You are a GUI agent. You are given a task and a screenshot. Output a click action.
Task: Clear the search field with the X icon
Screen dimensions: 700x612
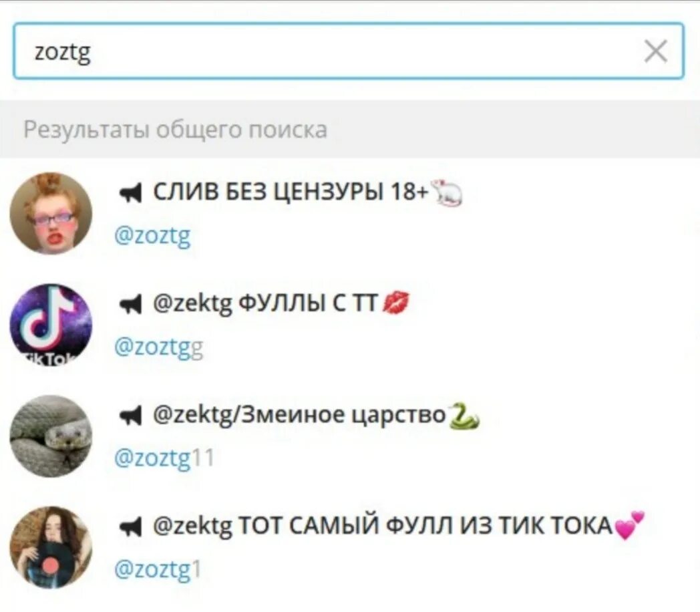pos(656,51)
